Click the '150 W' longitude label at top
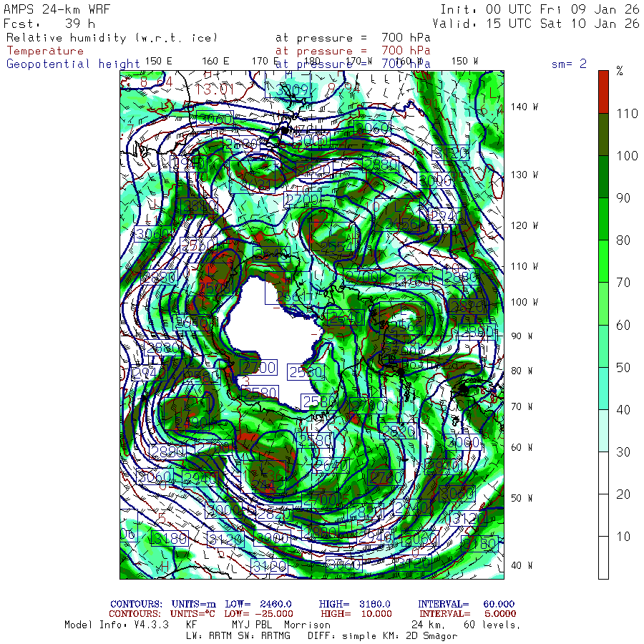Screen dimensions: 644x644 [464, 62]
